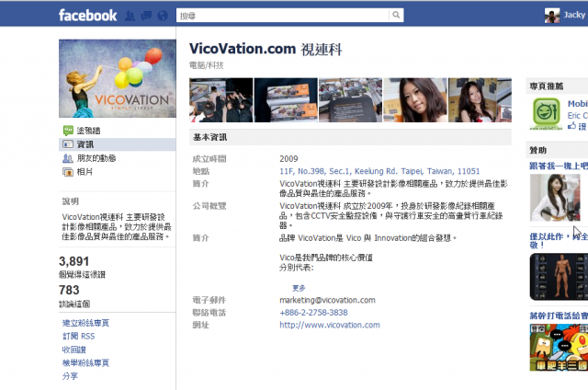The height and width of the screenshot is (390, 588).
Task: Click the phone number +886-2-2758-3838
Action: click(x=313, y=313)
